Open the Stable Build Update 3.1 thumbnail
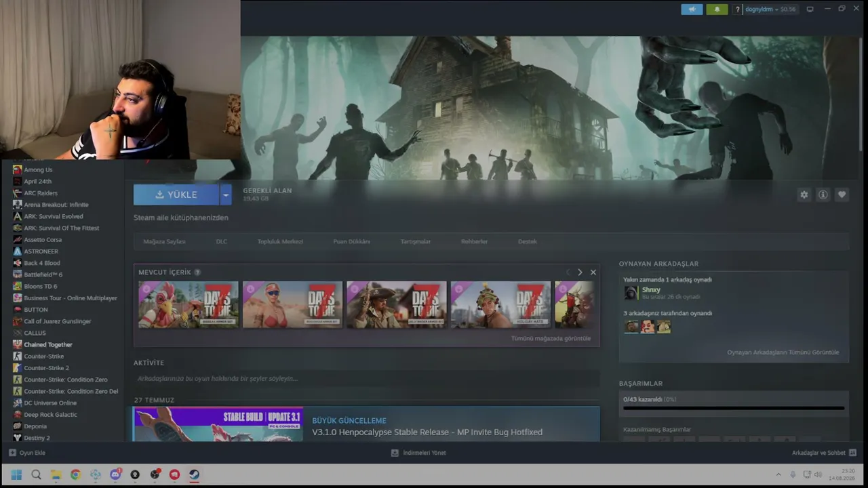The width and height of the screenshot is (868, 488). point(218,424)
